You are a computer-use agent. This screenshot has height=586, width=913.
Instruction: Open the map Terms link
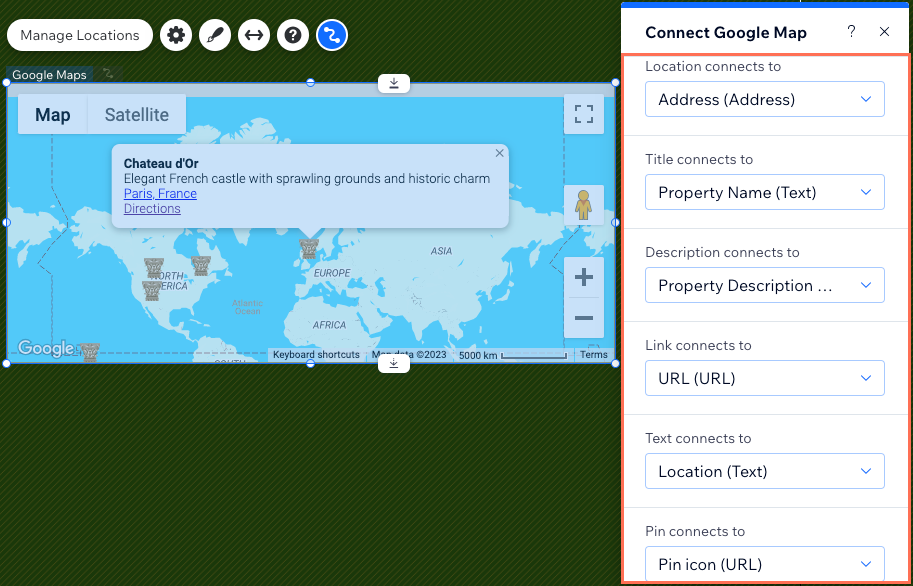pos(594,355)
